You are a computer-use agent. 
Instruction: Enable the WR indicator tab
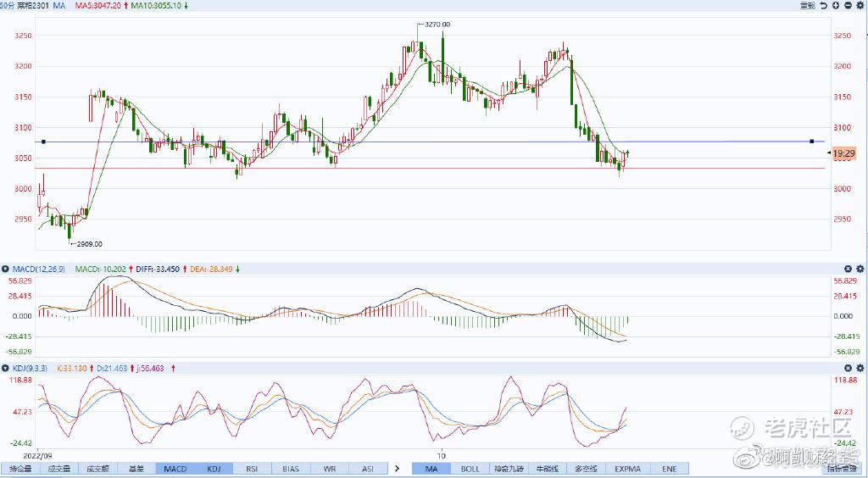coord(330,469)
